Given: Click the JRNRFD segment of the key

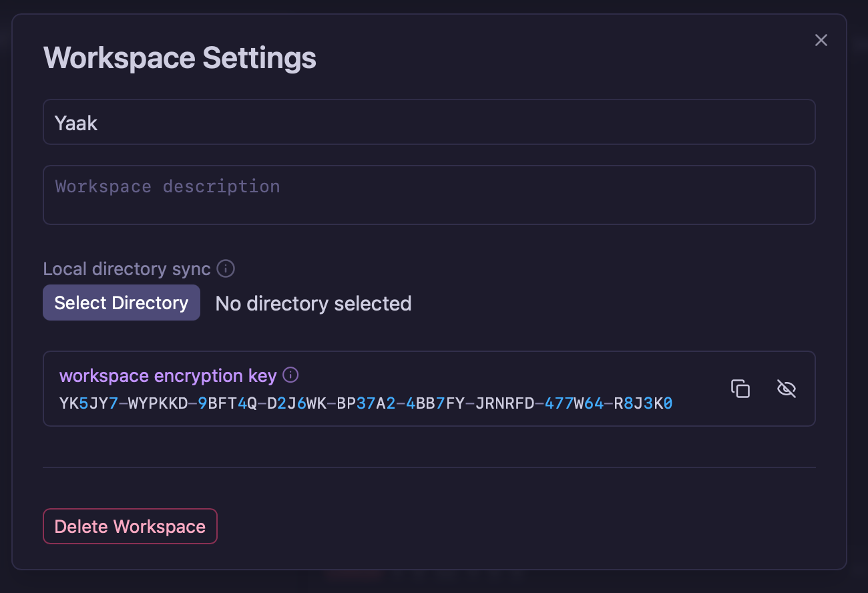Looking at the screenshot, I should click(x=505, y=404).
